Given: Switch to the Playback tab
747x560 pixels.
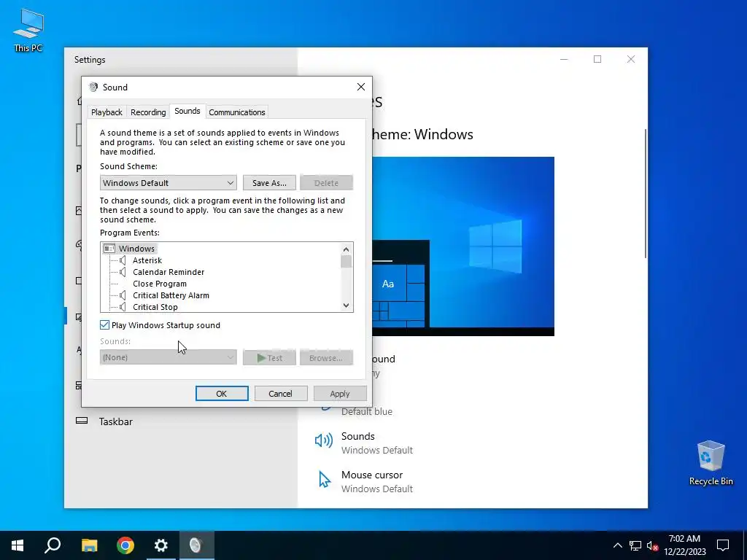Looking at the screenshot, I should click(107, 112).
